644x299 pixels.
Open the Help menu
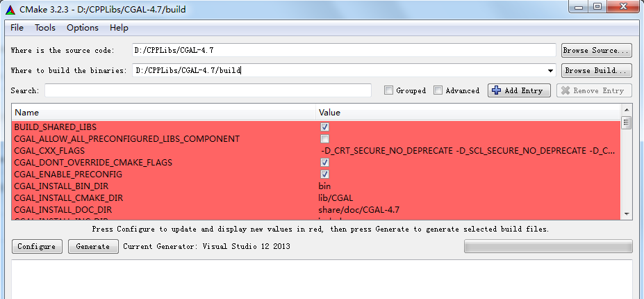coord(119,28)
